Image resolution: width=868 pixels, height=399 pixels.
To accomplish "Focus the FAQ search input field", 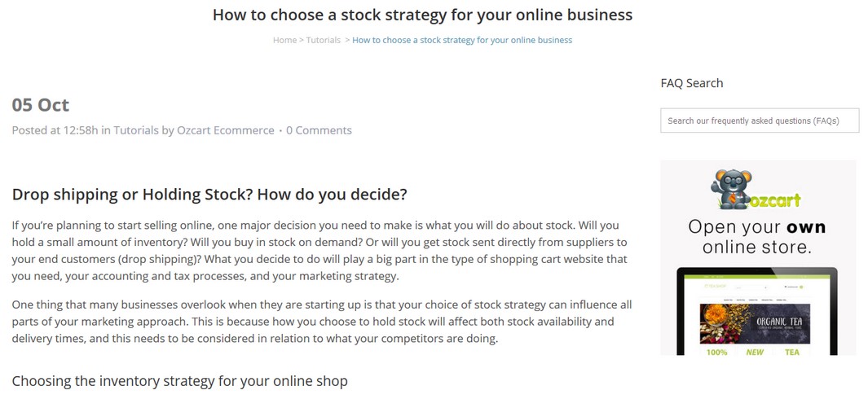I will click(760, 121).
